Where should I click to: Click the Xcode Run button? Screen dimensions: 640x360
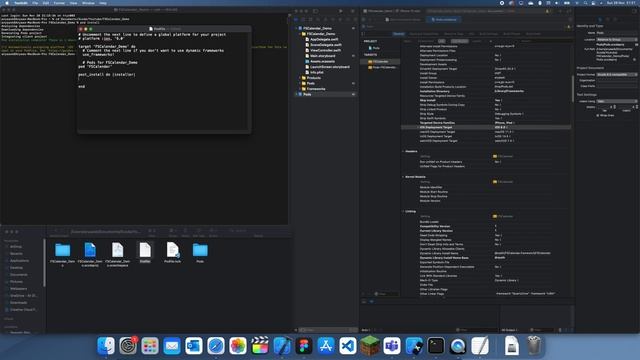coord(341,11)
